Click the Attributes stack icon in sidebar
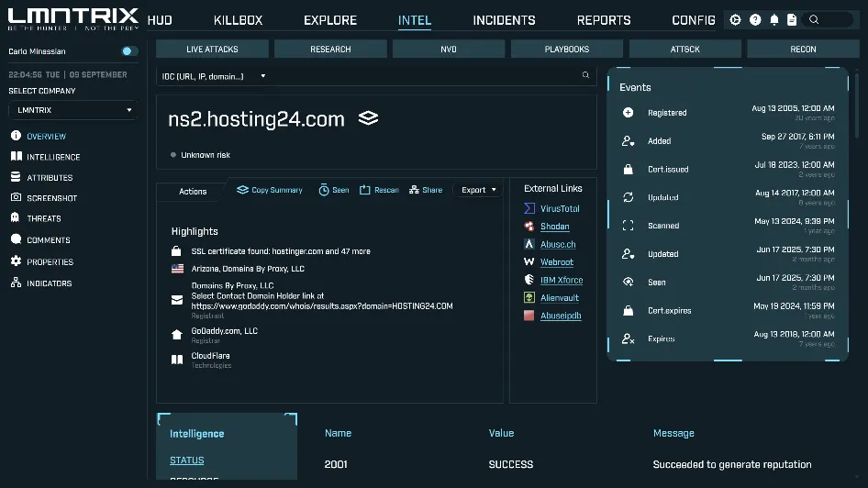The image size is (868, 488). 16,177
